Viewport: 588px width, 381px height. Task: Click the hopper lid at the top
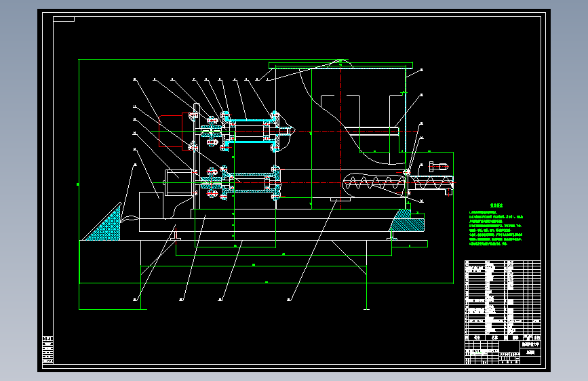point(340,66)
